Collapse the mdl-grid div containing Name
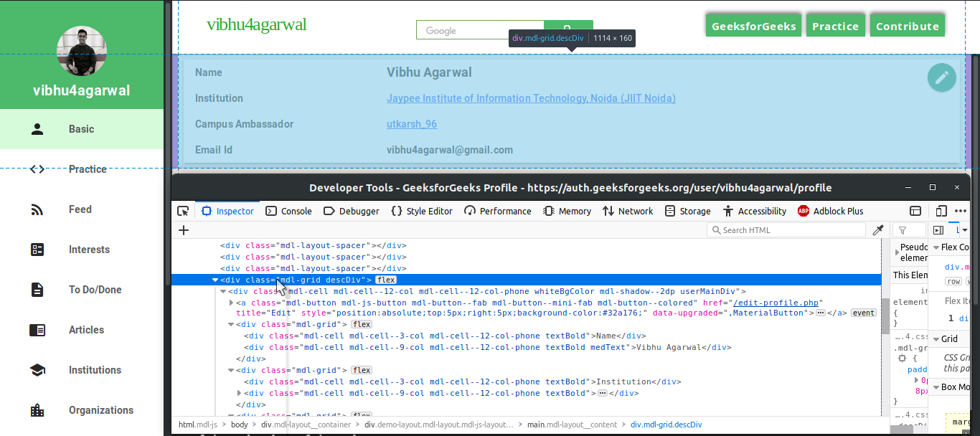This screenshot has width=980, height=436. click(231, 324)
